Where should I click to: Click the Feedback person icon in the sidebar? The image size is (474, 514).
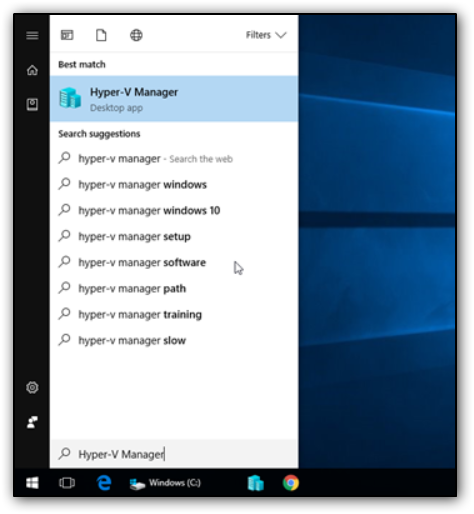click(32, 422)
